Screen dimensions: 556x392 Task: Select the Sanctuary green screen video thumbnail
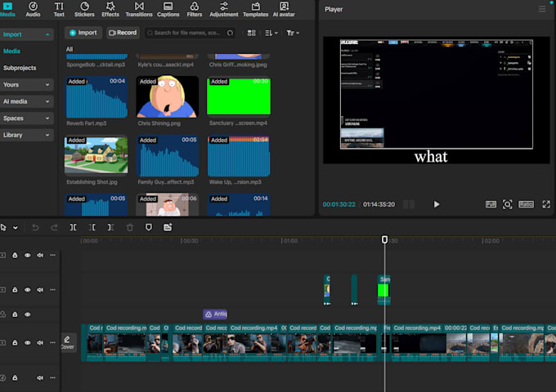point(239,96)
